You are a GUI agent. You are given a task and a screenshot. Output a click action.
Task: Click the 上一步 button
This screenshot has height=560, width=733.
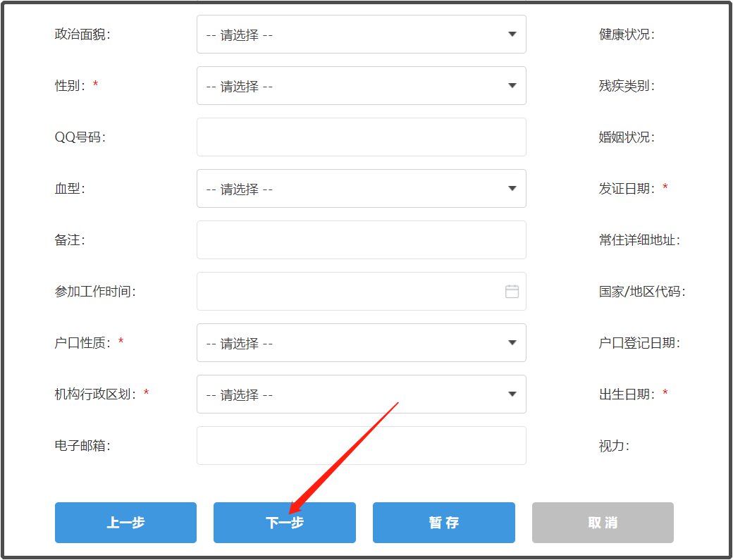click(x=125, y=523)
